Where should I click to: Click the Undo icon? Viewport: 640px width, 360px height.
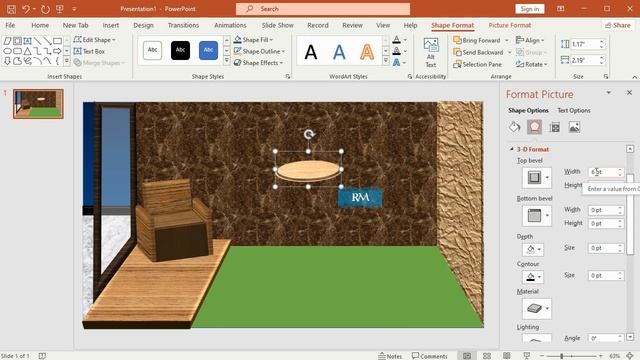[26, 9]
